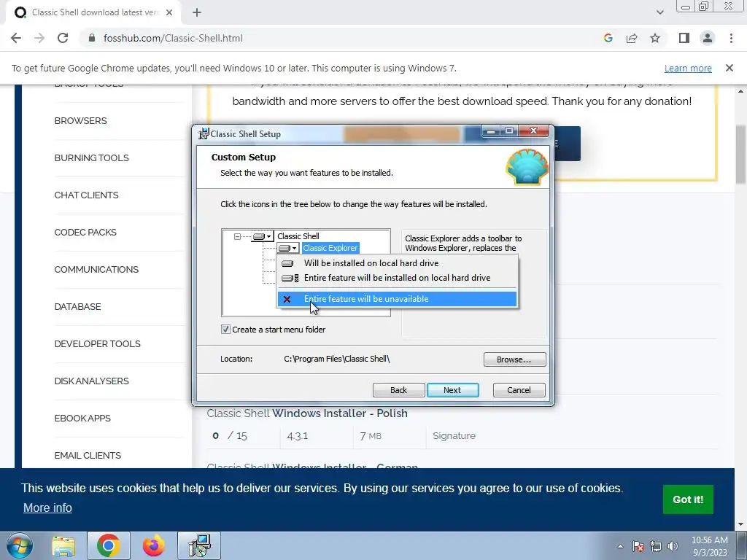
Task: Open CODEC PACKS category
Action: coord(85,232)
